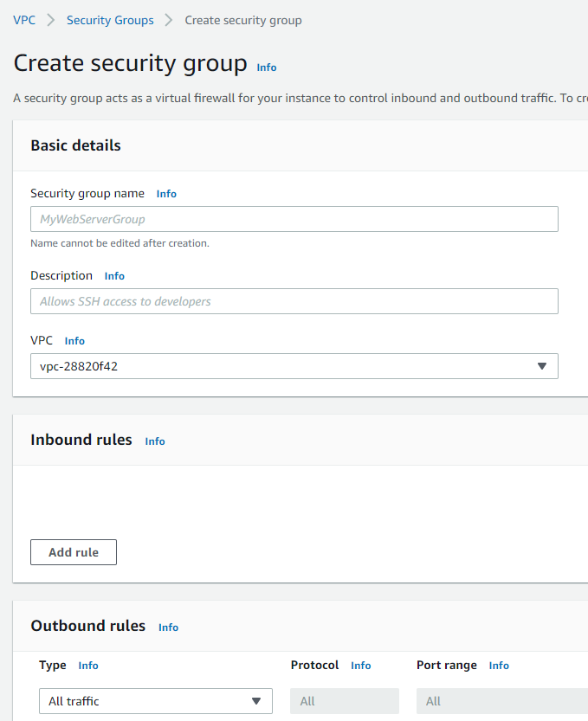Click the VPC breadcrumb link
Viewport: 588px width, 721px height.
tap(24, 20)
